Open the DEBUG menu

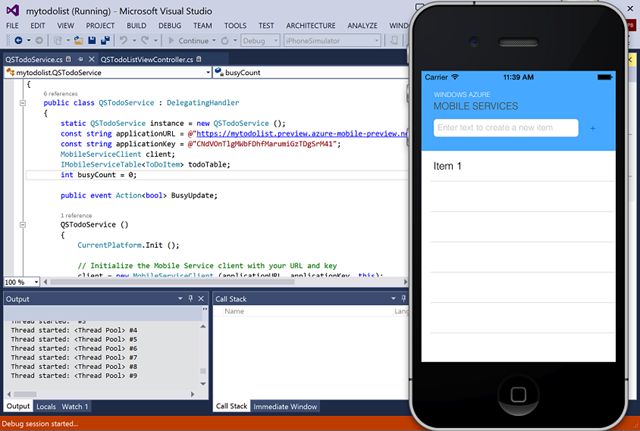point(170,25)
